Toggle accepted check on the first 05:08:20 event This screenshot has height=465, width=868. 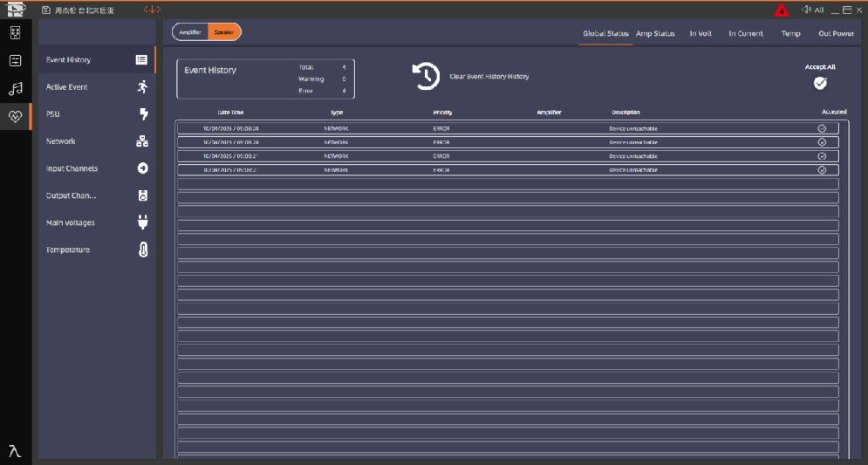822,128
